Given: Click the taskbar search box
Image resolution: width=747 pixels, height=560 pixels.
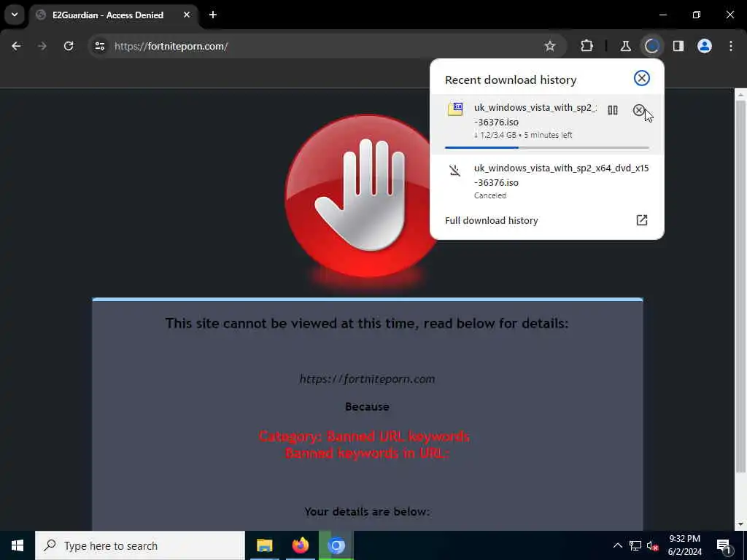Looking at the screenshot, I should coord(140,545).
